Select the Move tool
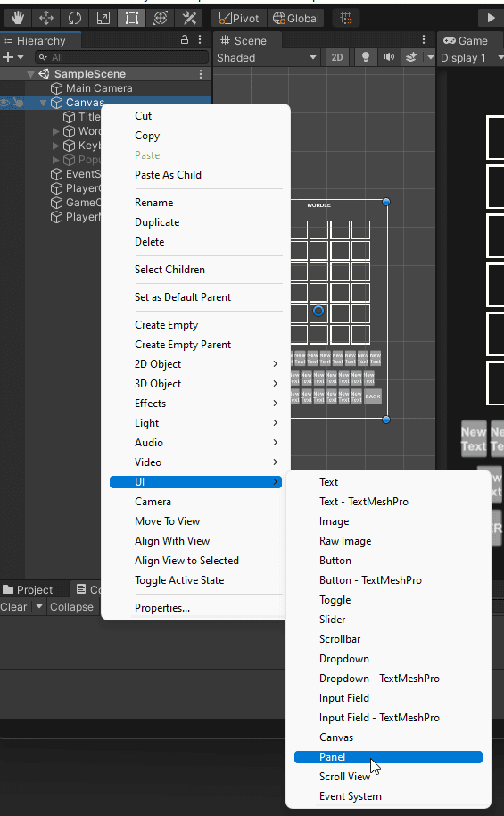Viewport: 504px width, 816px height. pos(46,18)
